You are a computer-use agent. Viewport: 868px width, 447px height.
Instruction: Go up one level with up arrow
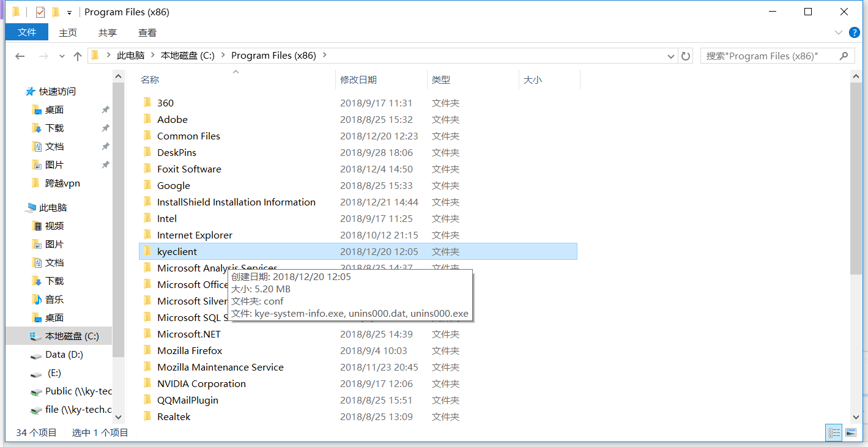coord(78,56)
